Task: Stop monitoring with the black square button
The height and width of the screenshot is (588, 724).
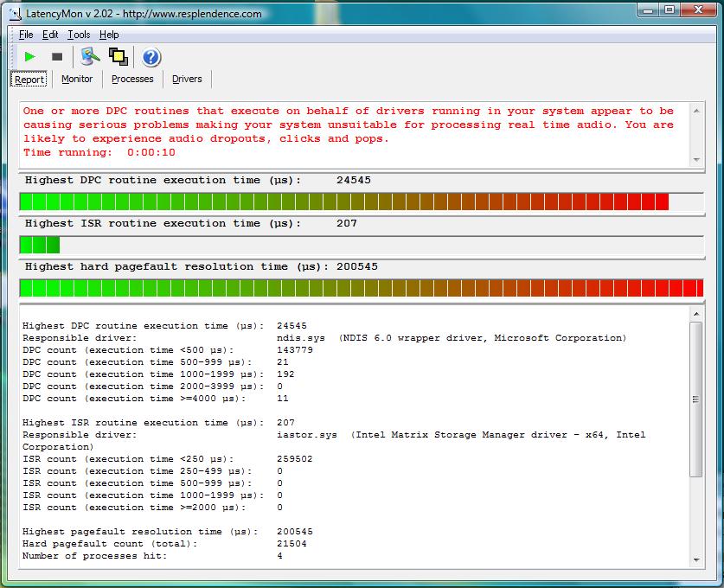Action: (x=57, y=57)
